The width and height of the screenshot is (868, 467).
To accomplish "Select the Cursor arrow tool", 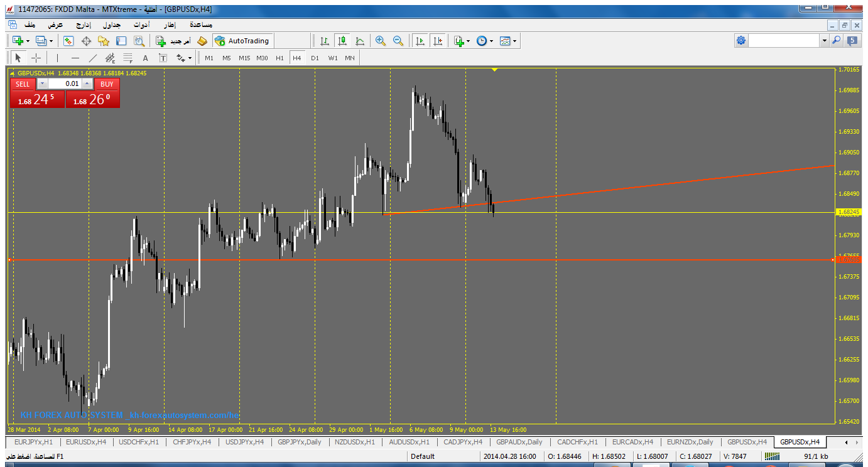I will (18, 58).
